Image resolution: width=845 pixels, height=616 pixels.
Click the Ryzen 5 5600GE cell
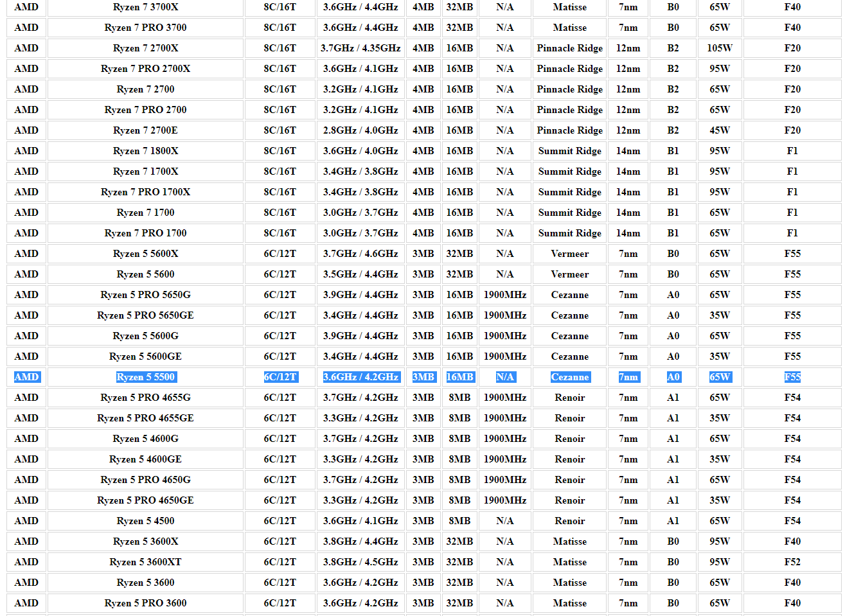tap(146, 356)
